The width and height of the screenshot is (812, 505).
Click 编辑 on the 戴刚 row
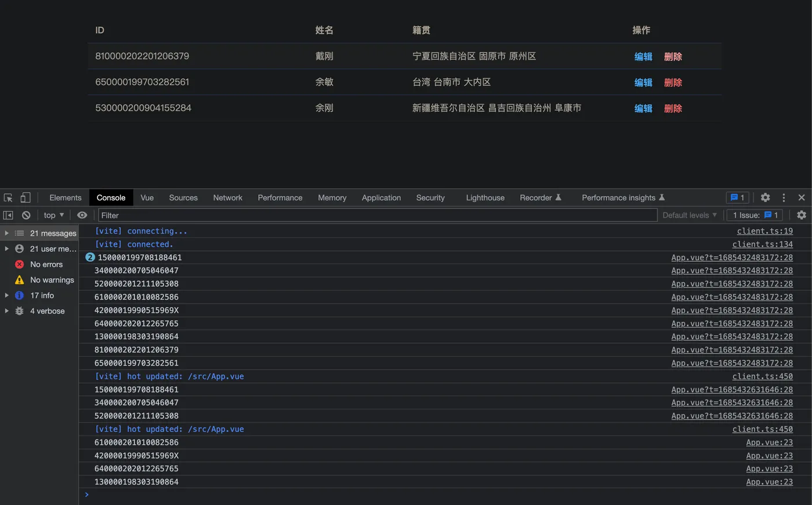pos(643,56)
